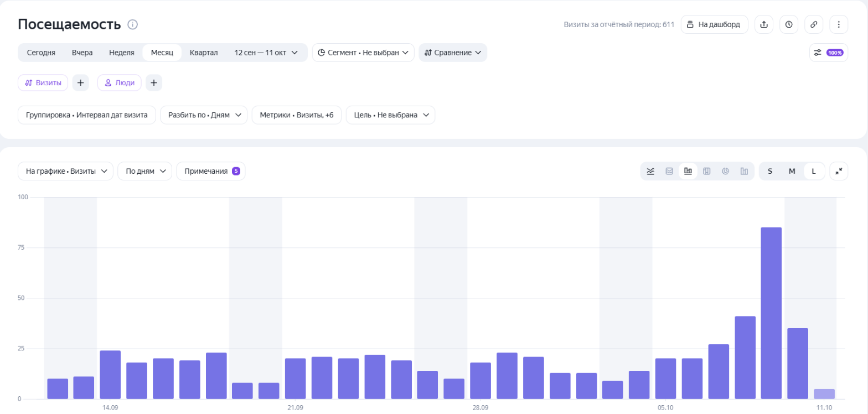Screen dimensions: 868x414
Task: Click the Группировка • Интервал дат визита button
Action: click(x=87, y=115)
